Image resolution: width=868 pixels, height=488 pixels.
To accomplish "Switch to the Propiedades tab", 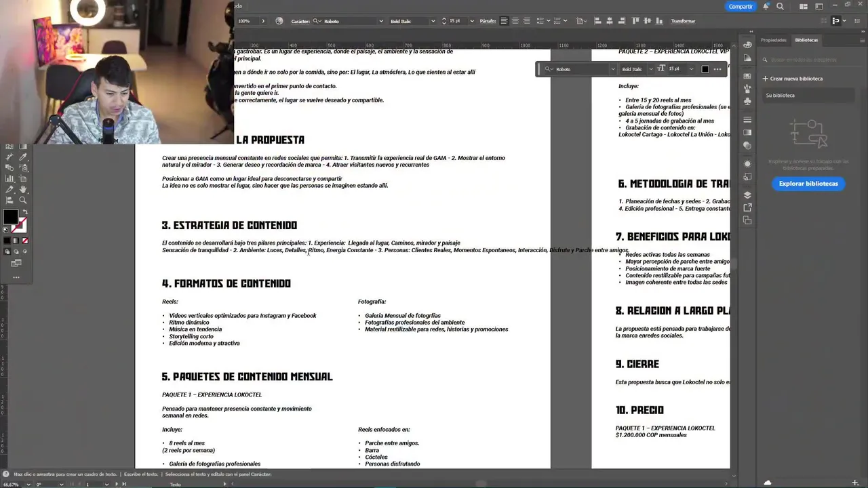I will click(773, 40).
